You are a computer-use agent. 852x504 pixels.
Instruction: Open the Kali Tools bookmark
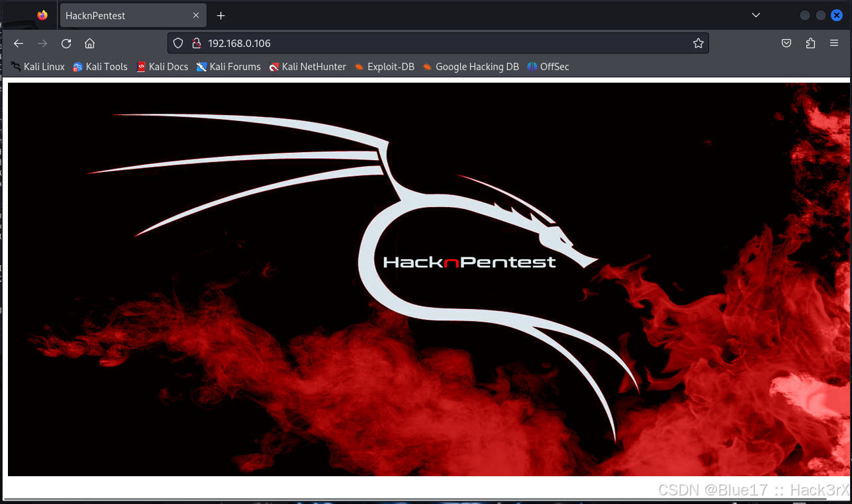click(x=100, y=66)
